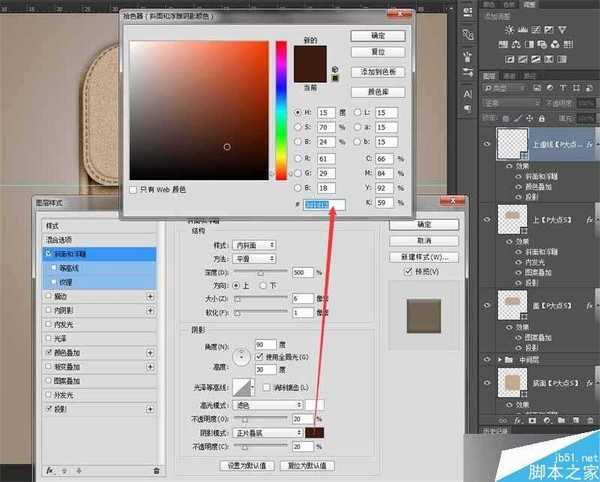
Task: Filter layers by adjustment layers icon
Action: 550,88
